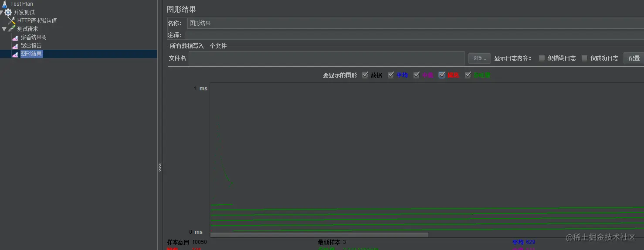Open the 察看结果树 listener
644x250 pixels.
pos(34,38)
